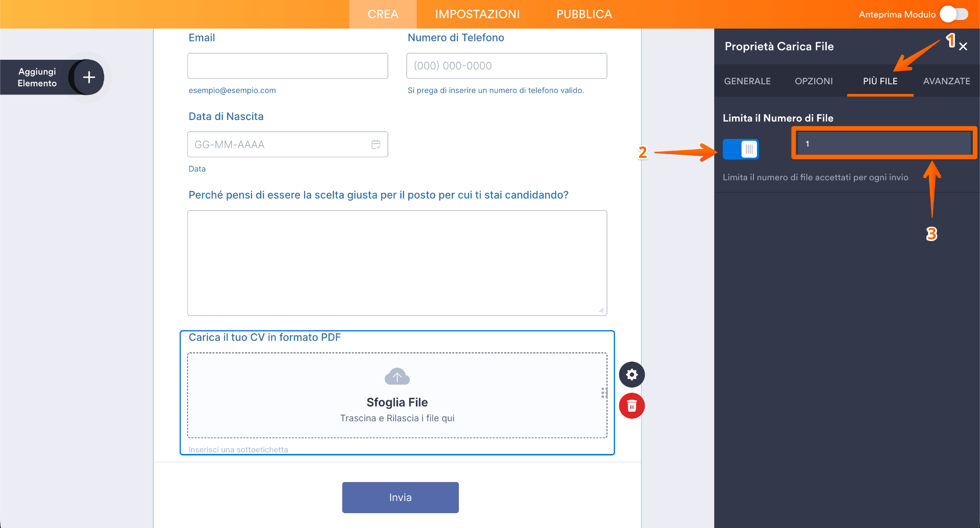Switch to the GENERALE tab
Viewport: 980px width, 528px height.
click(x=747, y=81)
